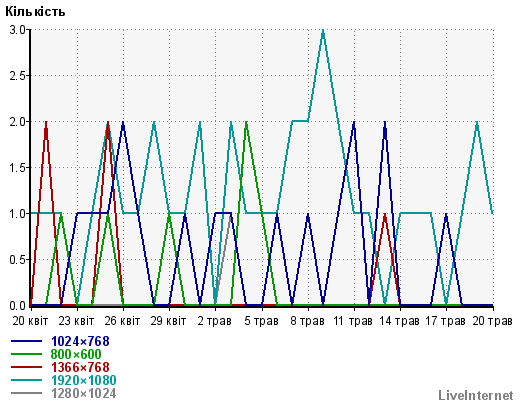
Task: Click the 1366×768 legend label
Action: pos(80,367)
